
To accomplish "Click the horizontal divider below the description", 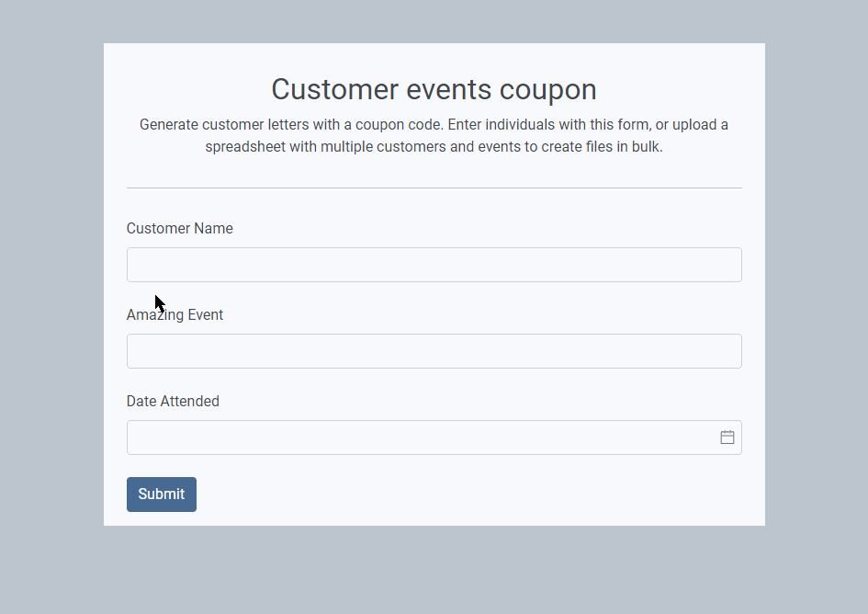I will 434,188.
